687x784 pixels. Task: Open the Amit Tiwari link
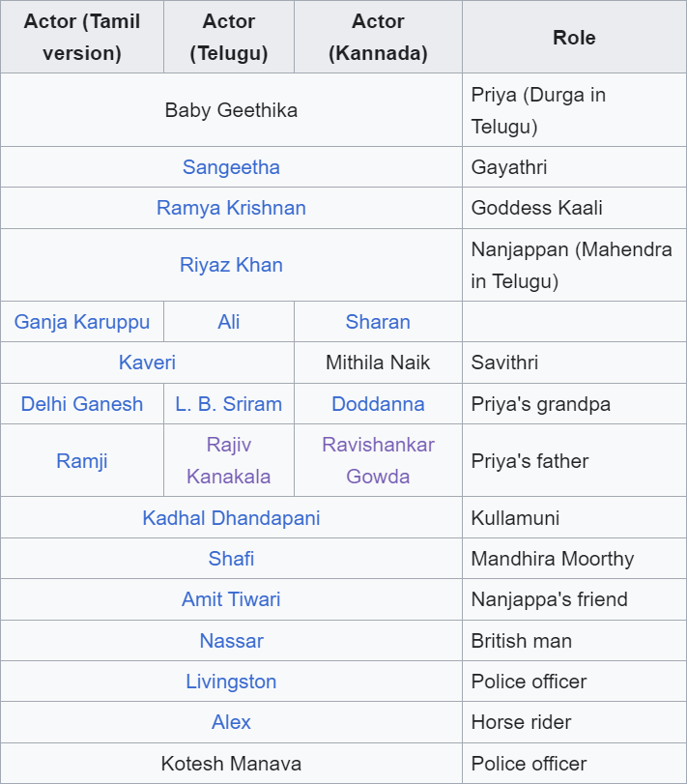(x=231, y=599)
